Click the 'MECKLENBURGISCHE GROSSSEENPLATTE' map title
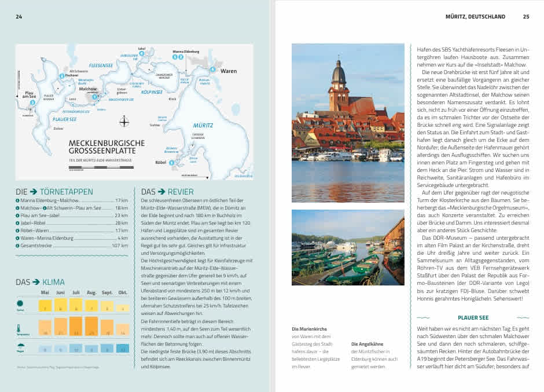 click(x=107, y=147)
